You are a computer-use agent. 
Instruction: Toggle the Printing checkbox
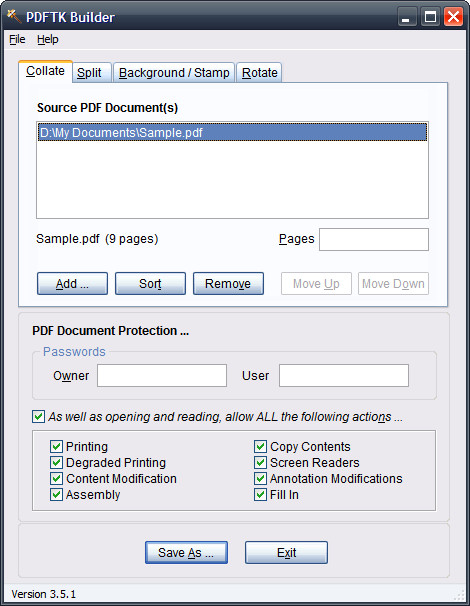tap(56, 447)
